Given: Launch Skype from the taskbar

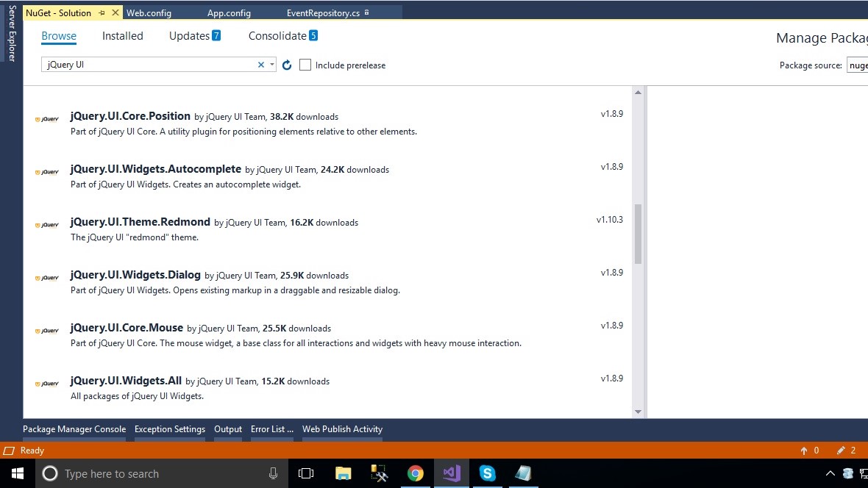Looking at the screenshot, I should [x=487, y=473].
